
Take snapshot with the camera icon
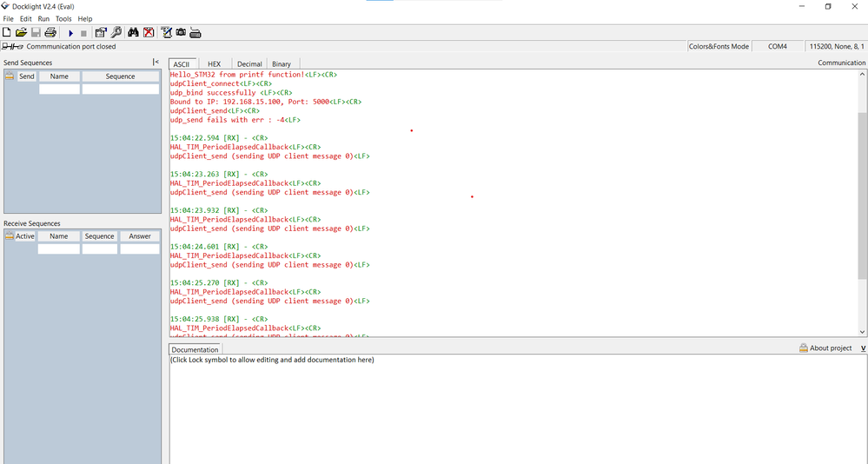click(181, 33)
